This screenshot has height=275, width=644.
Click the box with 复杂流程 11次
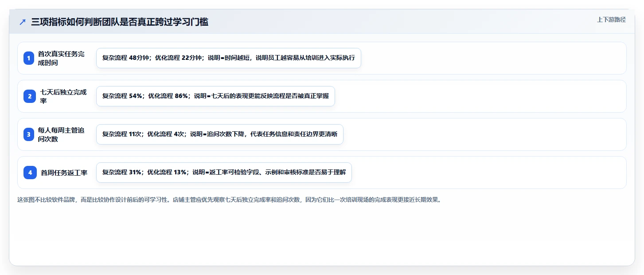[220, 134]
